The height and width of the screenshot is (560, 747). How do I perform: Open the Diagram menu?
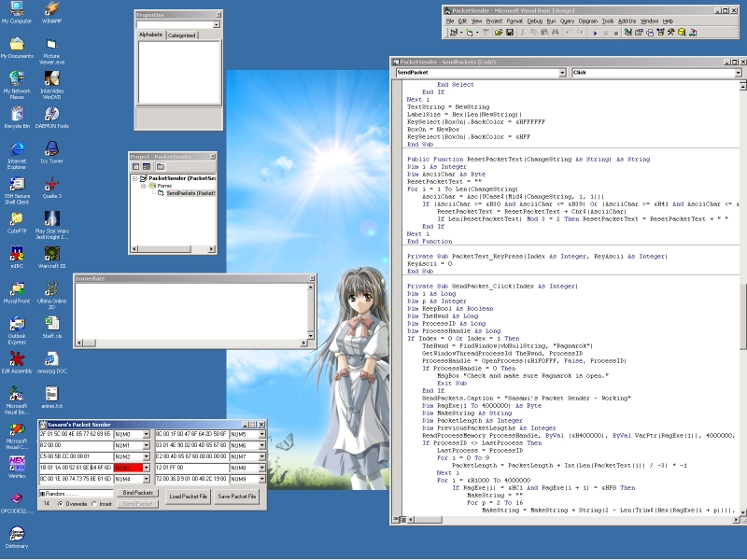[x=588, y=21]
